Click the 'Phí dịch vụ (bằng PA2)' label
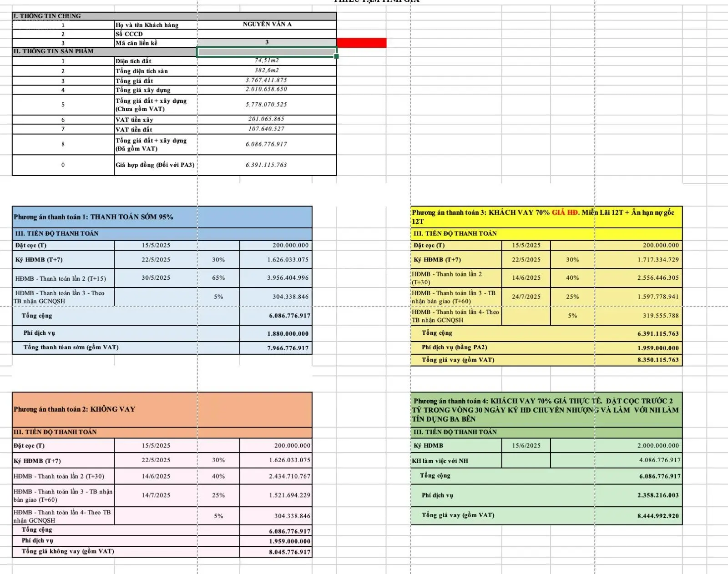 point(503,347)
